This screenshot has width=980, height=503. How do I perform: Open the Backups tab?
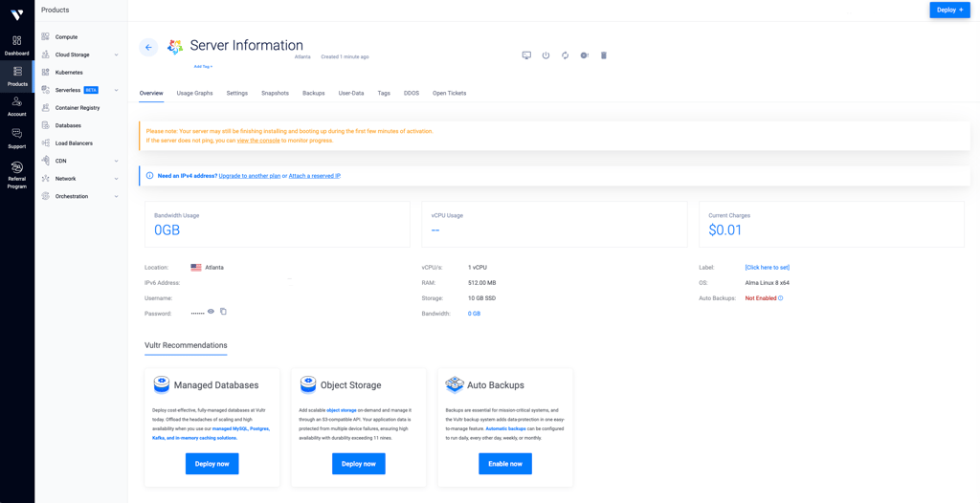click(x=314, y=93)
